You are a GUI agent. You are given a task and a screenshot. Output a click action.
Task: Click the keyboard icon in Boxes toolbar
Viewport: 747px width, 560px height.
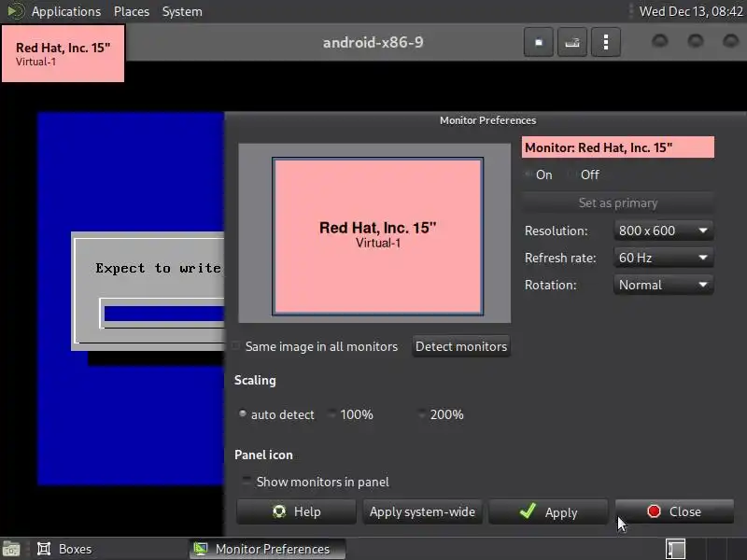coord(572,42)
